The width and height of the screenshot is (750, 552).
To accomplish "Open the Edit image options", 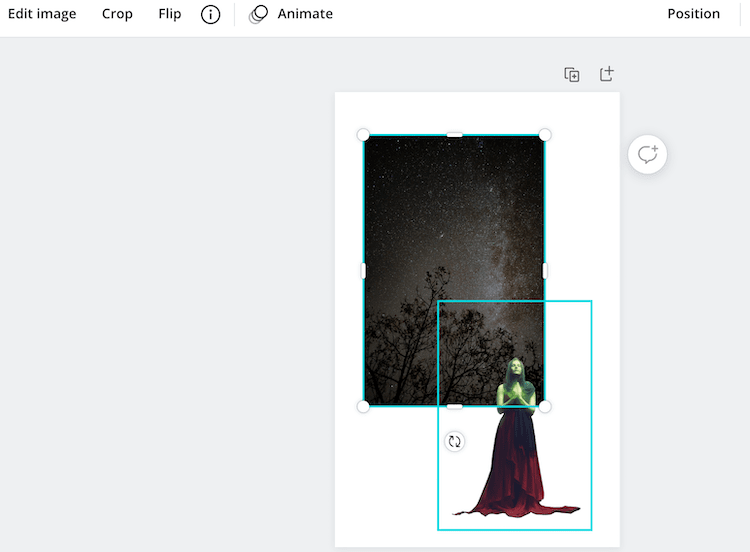I will pyautogui.click(x=42, y=14).
